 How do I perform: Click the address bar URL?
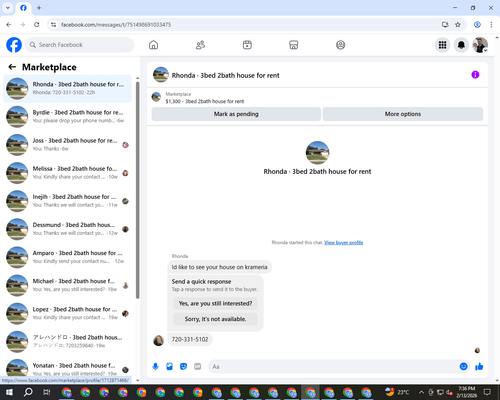point(116,25)
